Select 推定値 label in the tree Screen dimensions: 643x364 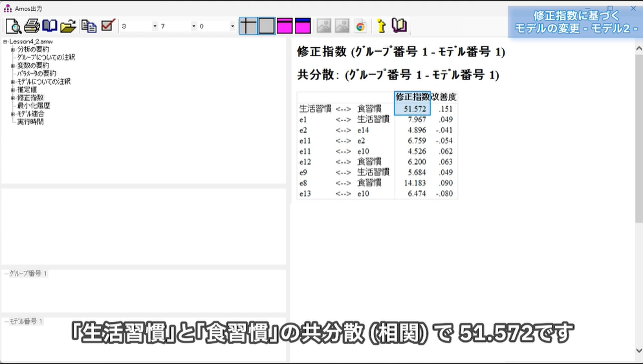[x=27, y=89]
